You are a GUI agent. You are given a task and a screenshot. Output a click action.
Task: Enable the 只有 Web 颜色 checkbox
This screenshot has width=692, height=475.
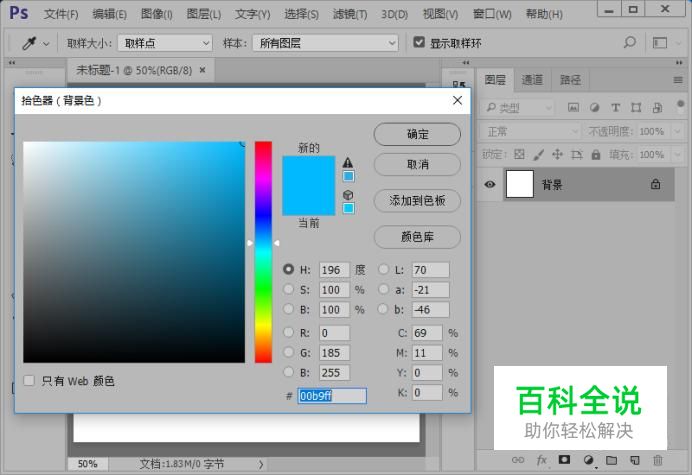[29, 381]
